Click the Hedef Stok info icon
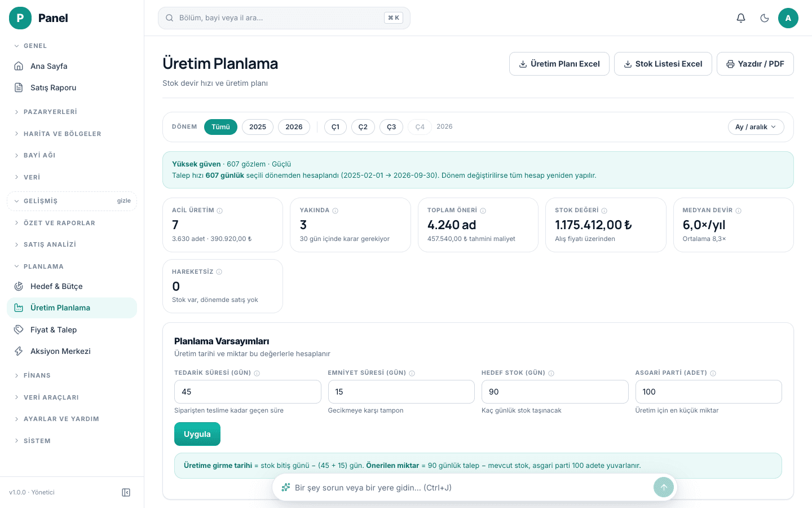 pyautogui.click(x=551, y=373)
